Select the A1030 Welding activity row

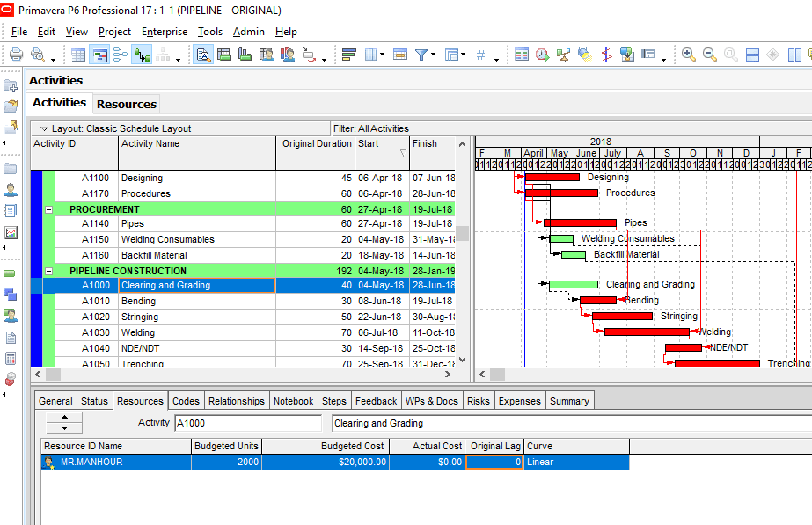(243, 332)
